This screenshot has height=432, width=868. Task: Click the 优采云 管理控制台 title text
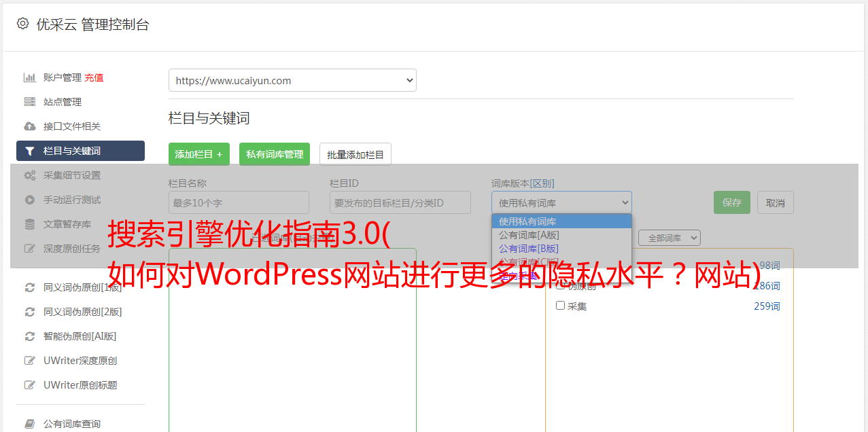point(92,24)
